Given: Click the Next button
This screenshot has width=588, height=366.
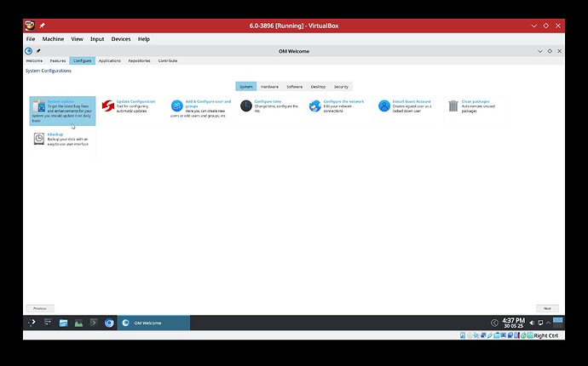Looking at the screenshot, I should click(x=547, y=308).
